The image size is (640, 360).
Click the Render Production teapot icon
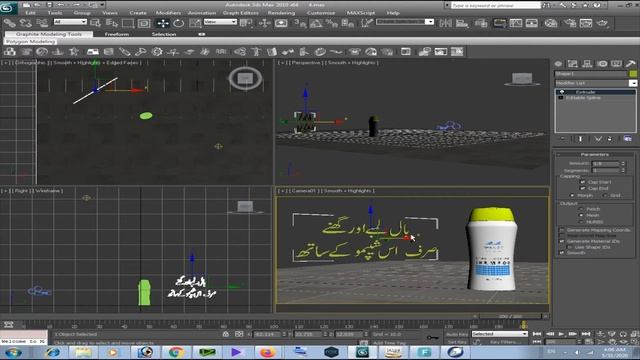pos(602,23)
